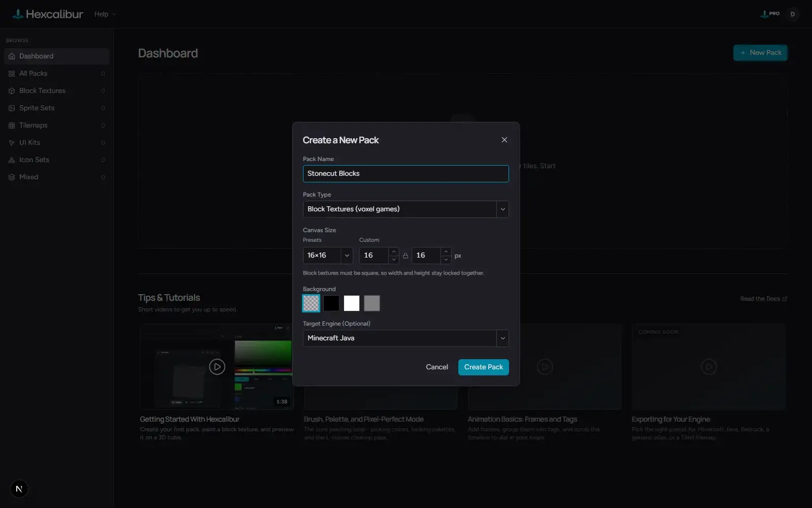The width and height of the screenshot is (812, 508).
Task: Click the Icon Sets shapes icon
Action: click(12, 160)
